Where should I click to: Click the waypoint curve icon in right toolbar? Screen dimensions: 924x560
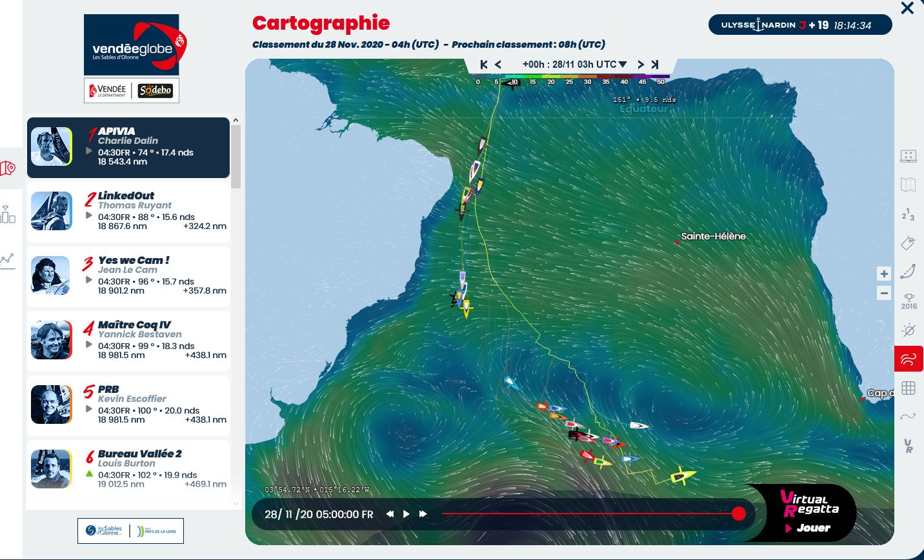(x=908, y=417)
